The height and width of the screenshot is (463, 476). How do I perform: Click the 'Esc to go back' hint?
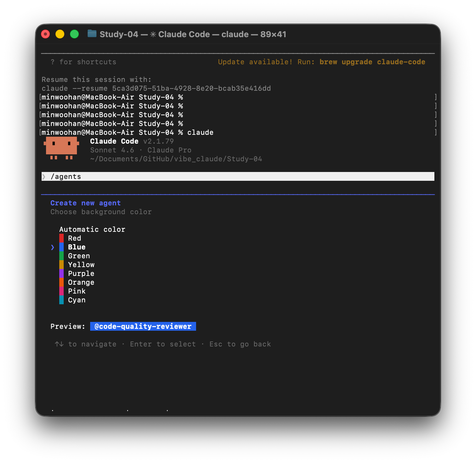240,344
